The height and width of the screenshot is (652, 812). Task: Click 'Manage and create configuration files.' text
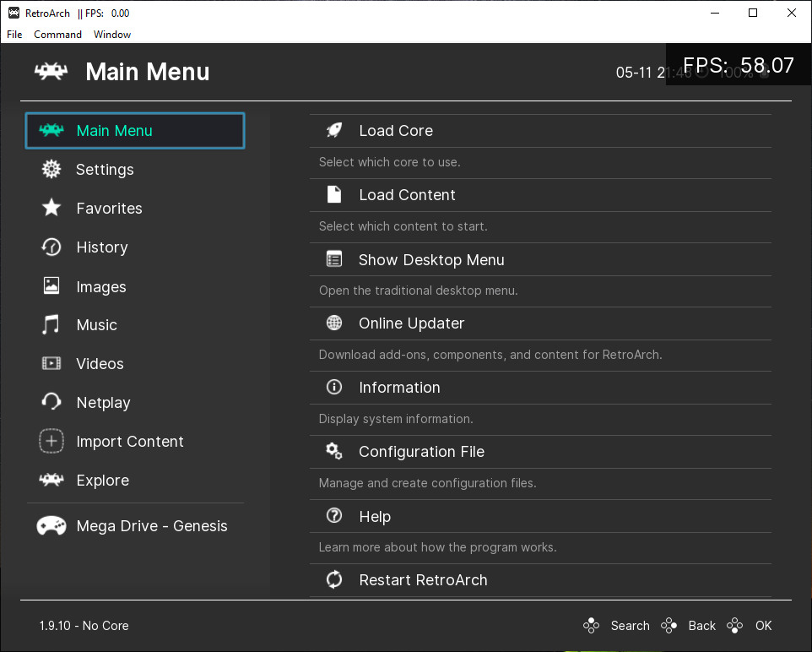427,483
